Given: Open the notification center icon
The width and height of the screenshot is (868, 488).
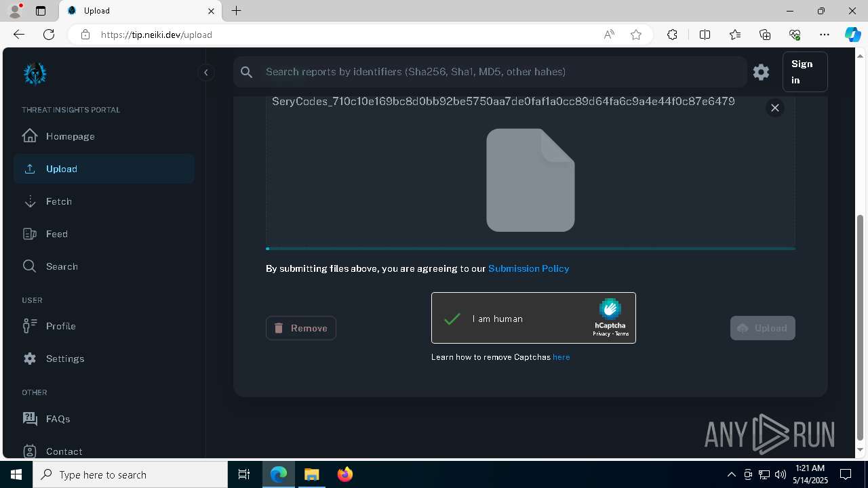Looking at the screenshot, I should (x=846, y=474).
